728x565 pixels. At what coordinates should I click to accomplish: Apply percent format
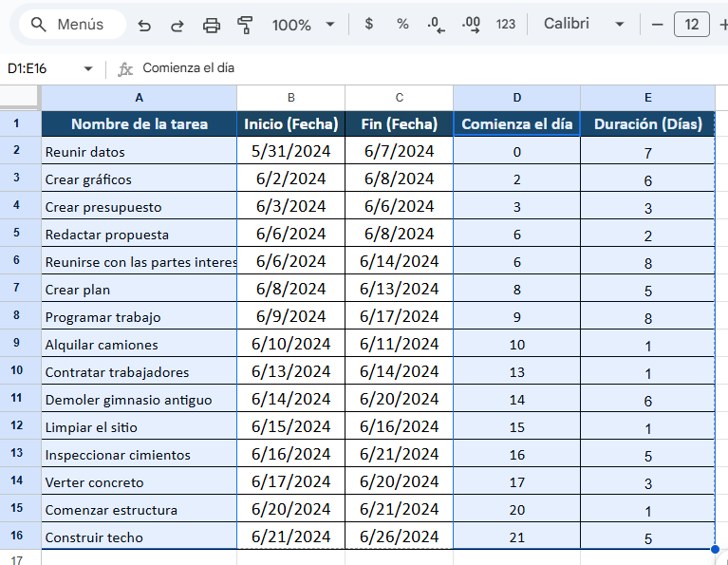point(402,24)
